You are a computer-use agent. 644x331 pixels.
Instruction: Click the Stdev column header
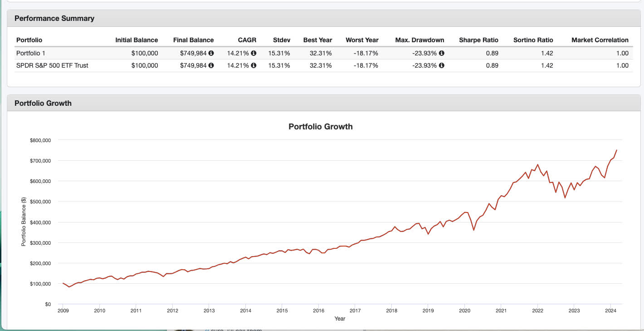pyautogui.click(x=282, y=40)
